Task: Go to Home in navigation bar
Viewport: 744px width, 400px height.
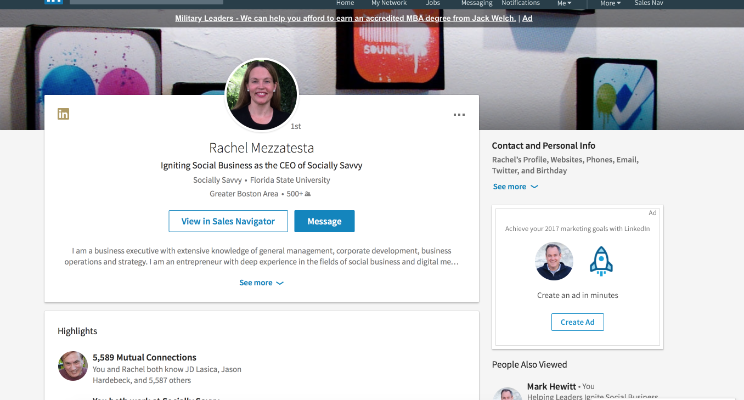Action: coord(345,3)
